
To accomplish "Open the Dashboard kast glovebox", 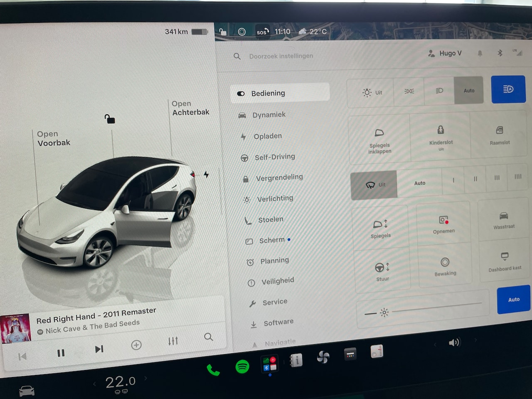I will click(505, 262).
